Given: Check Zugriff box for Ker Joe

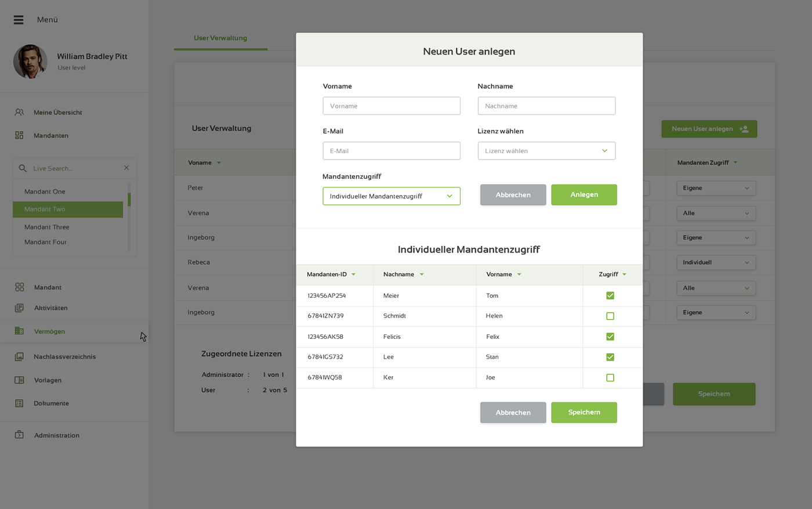Looking at the screenshot, I should click(610, 378).
